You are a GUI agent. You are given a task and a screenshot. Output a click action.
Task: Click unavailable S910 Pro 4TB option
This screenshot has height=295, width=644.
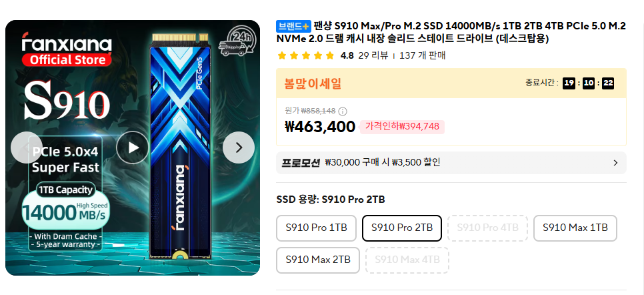click(x=487, y=228)
